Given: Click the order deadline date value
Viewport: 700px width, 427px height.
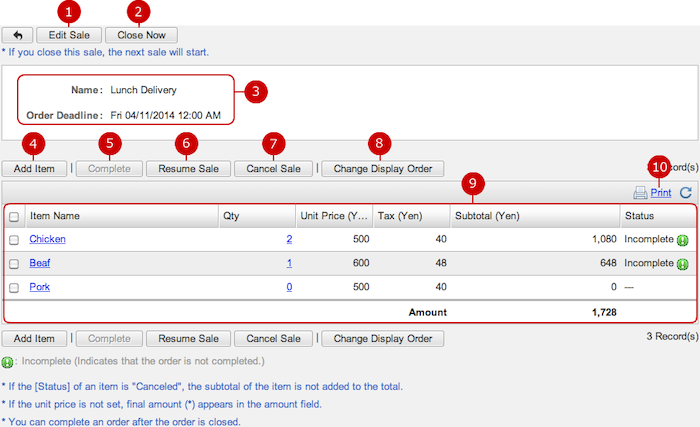Looking at the screenshot, I should click(x=166, y=115).
